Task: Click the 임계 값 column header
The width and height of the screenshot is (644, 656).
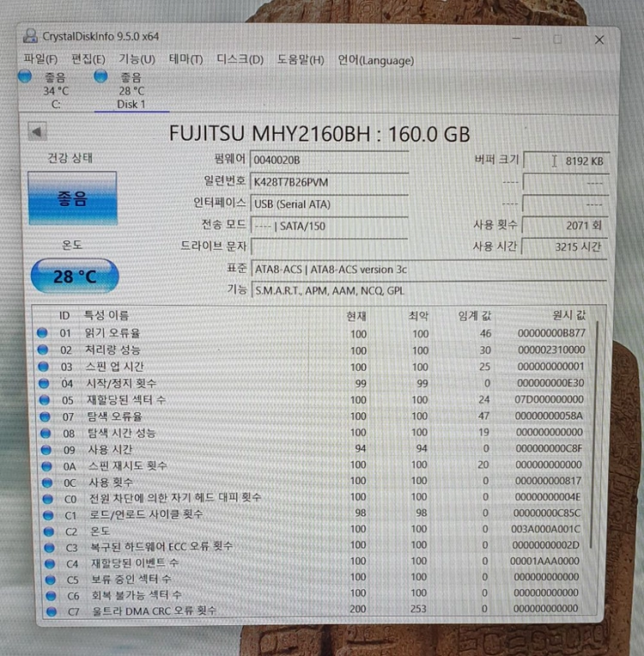Action: click(475, 315)
